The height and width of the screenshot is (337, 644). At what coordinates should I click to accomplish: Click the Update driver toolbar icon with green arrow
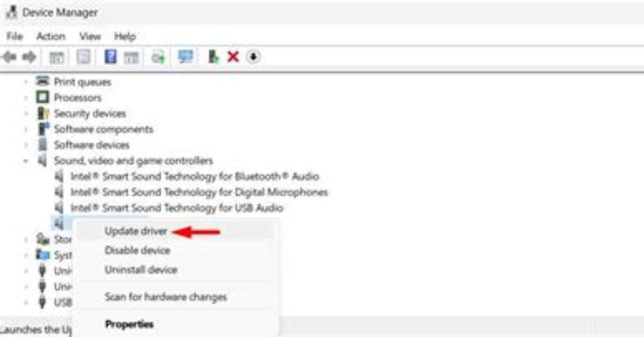point(158,57)
